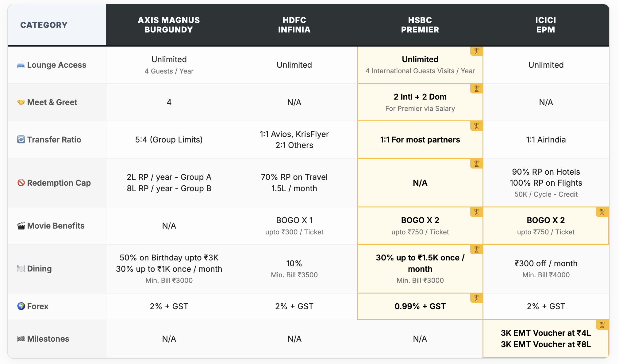This screenshot has height=364, width=619.
Task: Click the trophy badge on HSBC Forex cell
Action: pyautogui.click(x=476, y=298)
